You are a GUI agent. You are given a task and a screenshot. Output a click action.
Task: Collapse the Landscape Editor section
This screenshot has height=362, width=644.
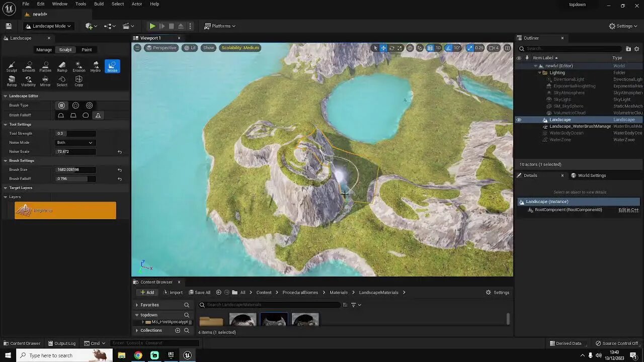5,96
